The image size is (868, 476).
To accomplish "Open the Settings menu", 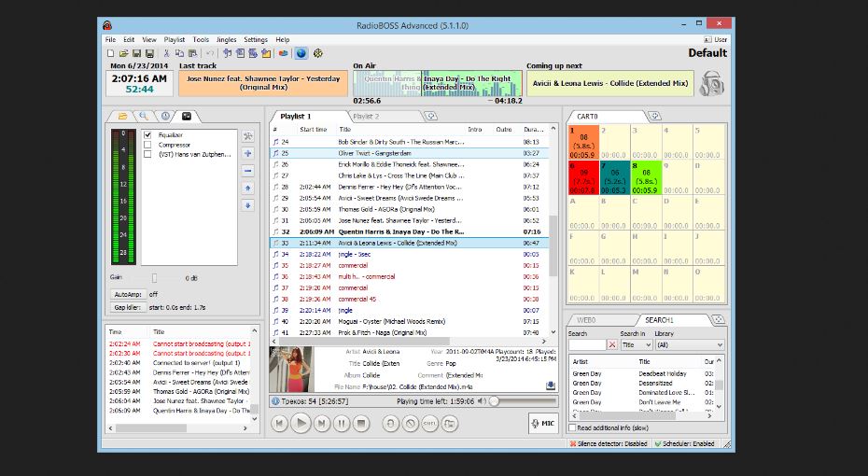I will click(x=256, y=40).
